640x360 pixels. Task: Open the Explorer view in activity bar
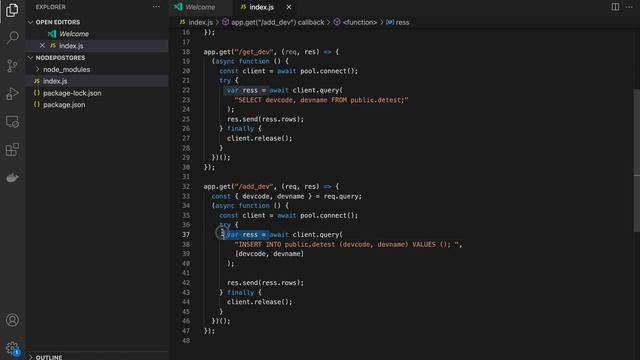(x=12, y=10)
